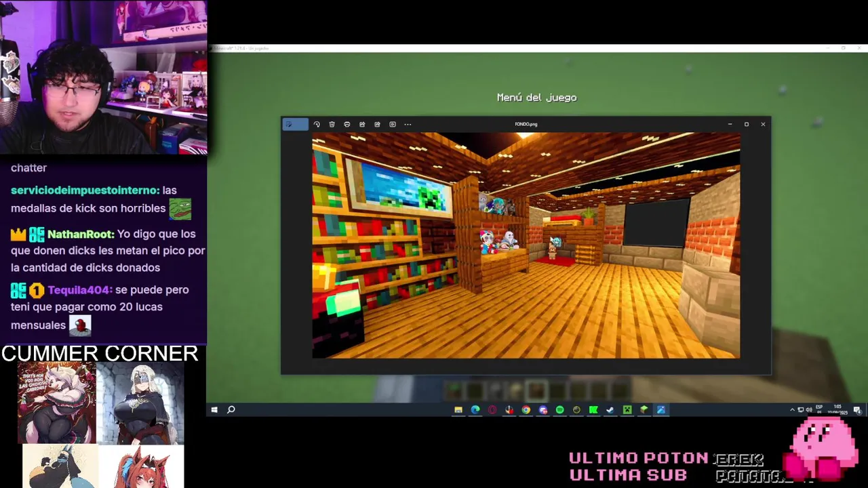Select the active Photos app taskbar icon
Viewport: 868px width, 488px height.
[660, 409]
